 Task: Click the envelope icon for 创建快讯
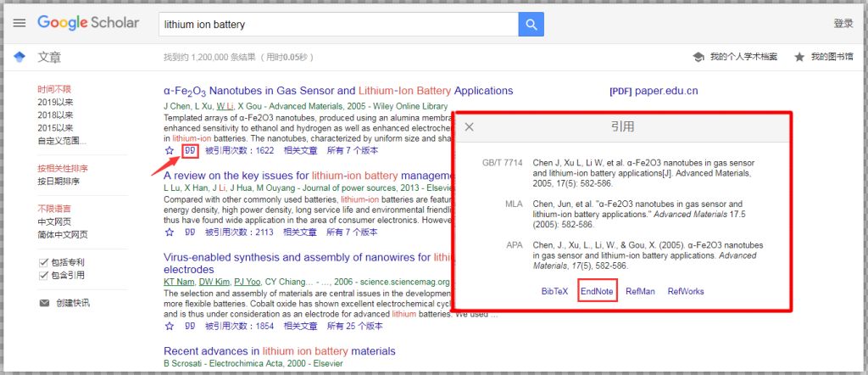44,303
